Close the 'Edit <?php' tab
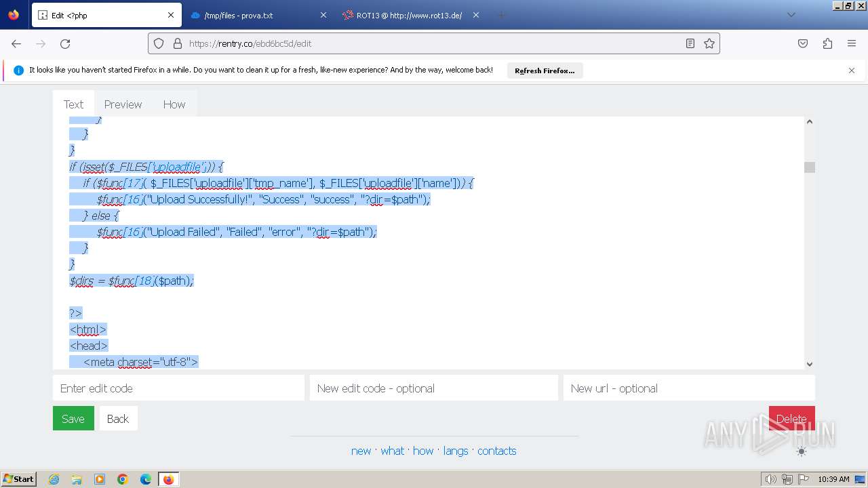This screenshot has height=488, width=868. pyautogui.click(x=171, y=15)
